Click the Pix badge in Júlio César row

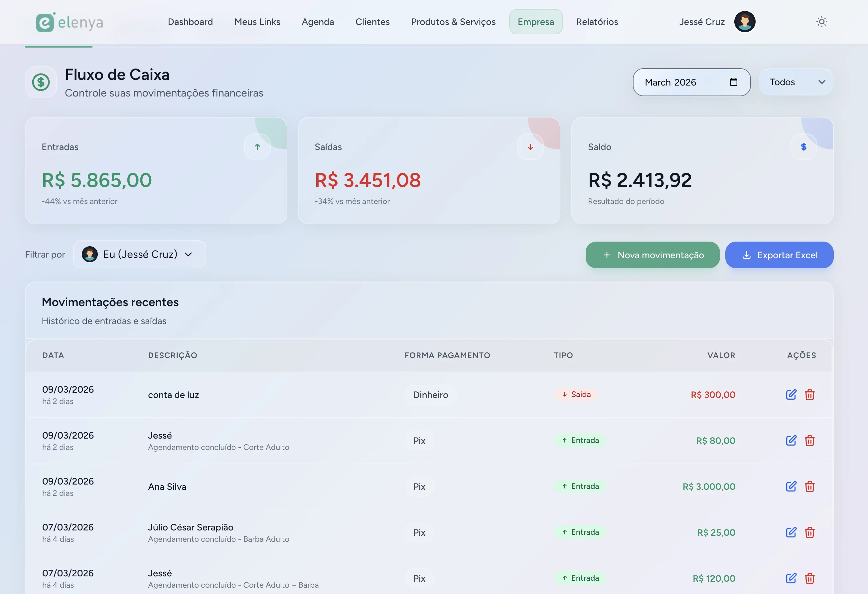[419, 533]
